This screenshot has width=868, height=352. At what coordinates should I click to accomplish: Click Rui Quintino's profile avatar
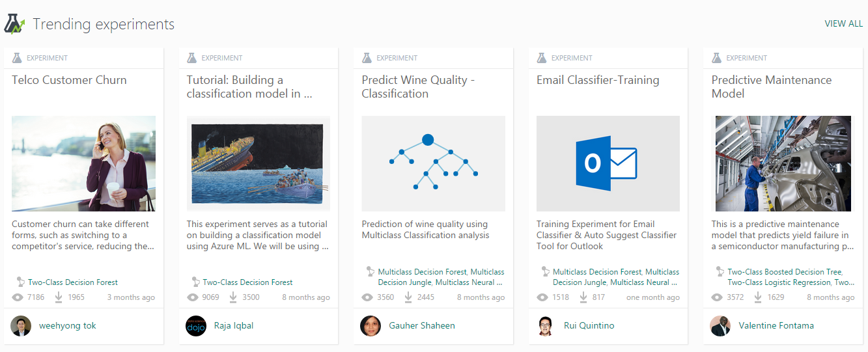546,326
